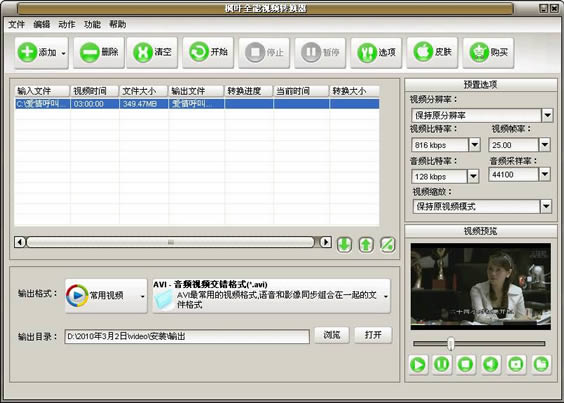Viewport: 564px width, 403px height.
Task: Open the 44100 audio sample rate dropdown
Action: coord(545,175)
